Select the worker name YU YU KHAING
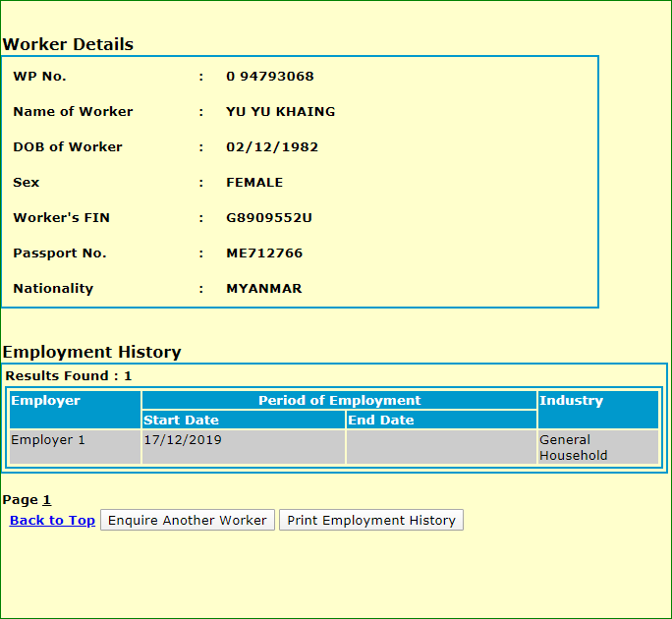This screenshot has height=619, width=672. pos(280,112)
